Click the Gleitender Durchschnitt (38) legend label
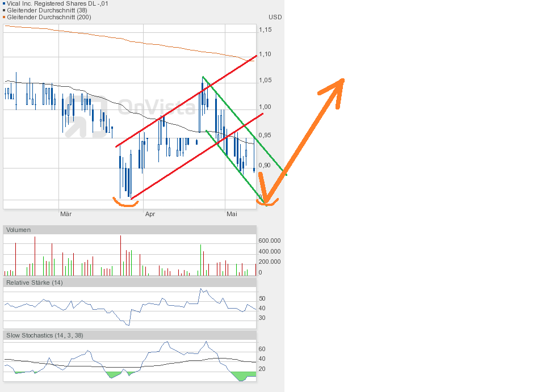This screenshot has height=392, width=545. coord(47,10)
